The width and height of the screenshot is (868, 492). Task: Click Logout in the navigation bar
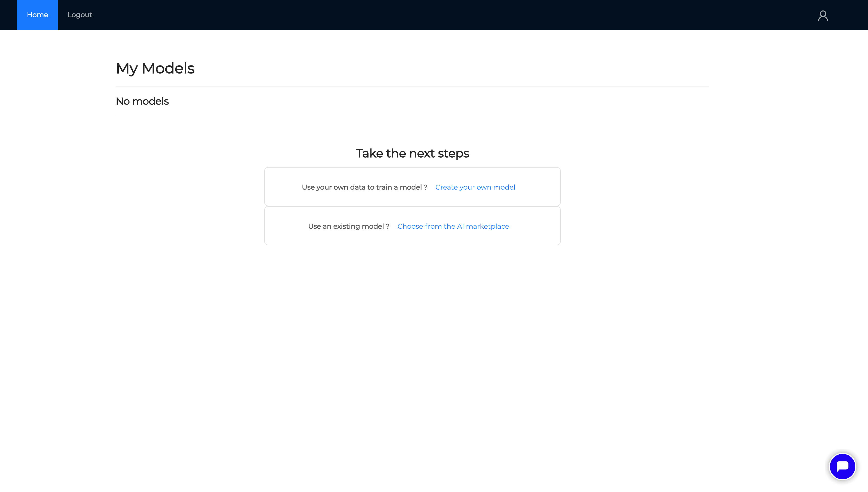tap(80, 15)
